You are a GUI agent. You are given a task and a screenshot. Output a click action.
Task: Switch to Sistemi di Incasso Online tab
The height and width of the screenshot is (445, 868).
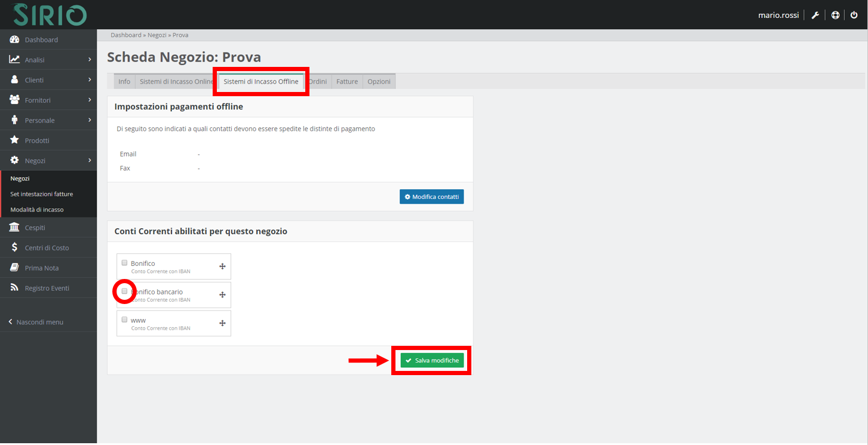(x=176, y=82)
